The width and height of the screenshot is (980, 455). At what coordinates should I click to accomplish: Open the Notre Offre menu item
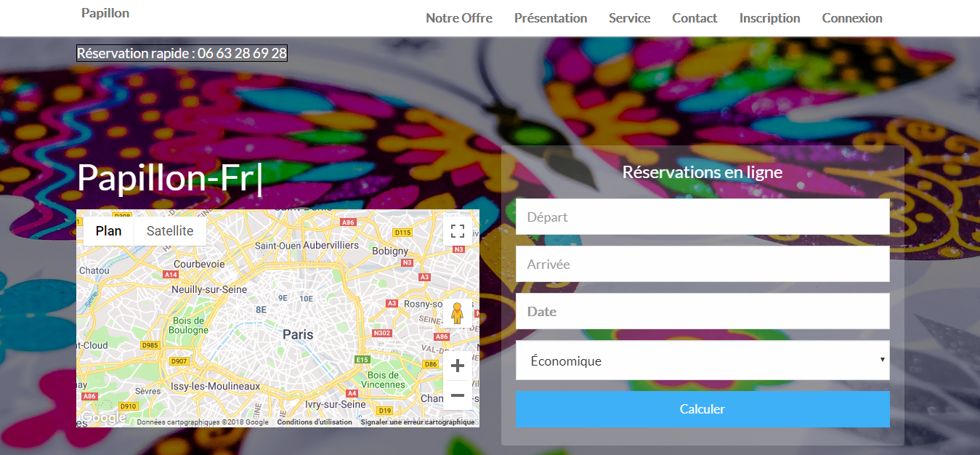click(x=458, y=18)
